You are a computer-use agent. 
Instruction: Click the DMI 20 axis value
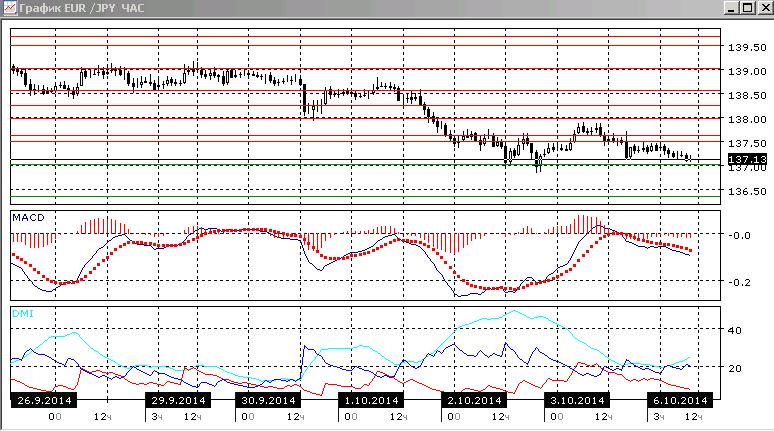point(735,368)
